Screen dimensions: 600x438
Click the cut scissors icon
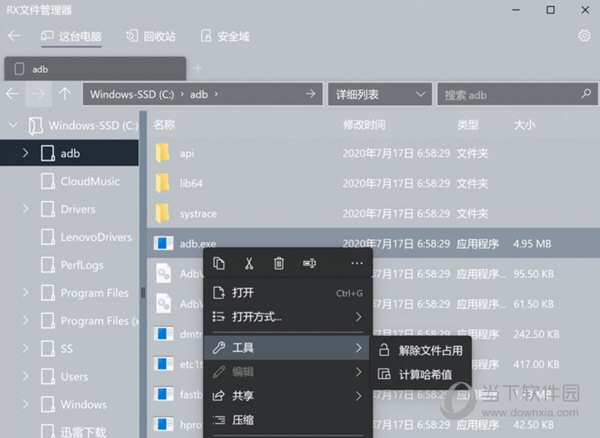(249, 263)
